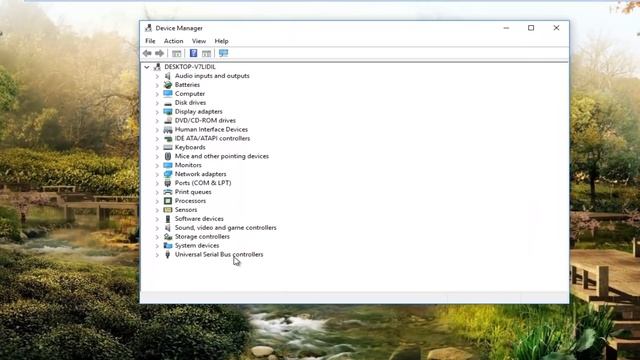Click the Universal Serial Bus controllers icon

(x=167, y=254)
